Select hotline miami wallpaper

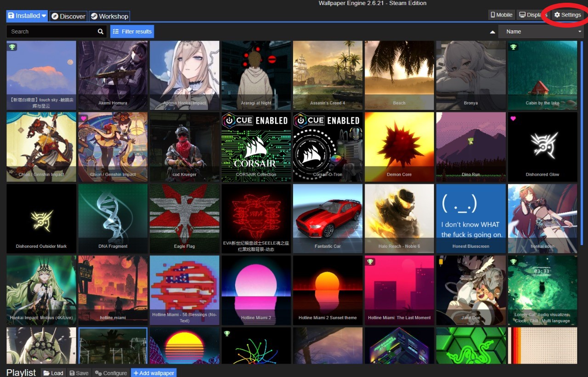[113, 291]
